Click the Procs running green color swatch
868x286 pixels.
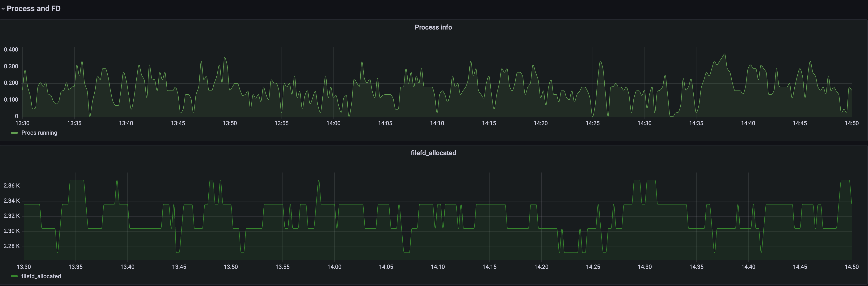(14, 133)
